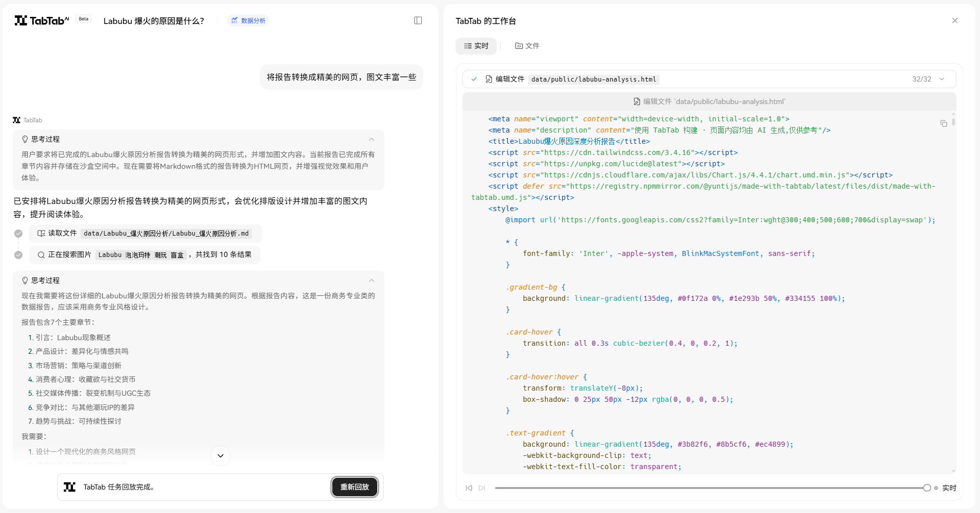Open the 文件 tab

pos(527,46)
